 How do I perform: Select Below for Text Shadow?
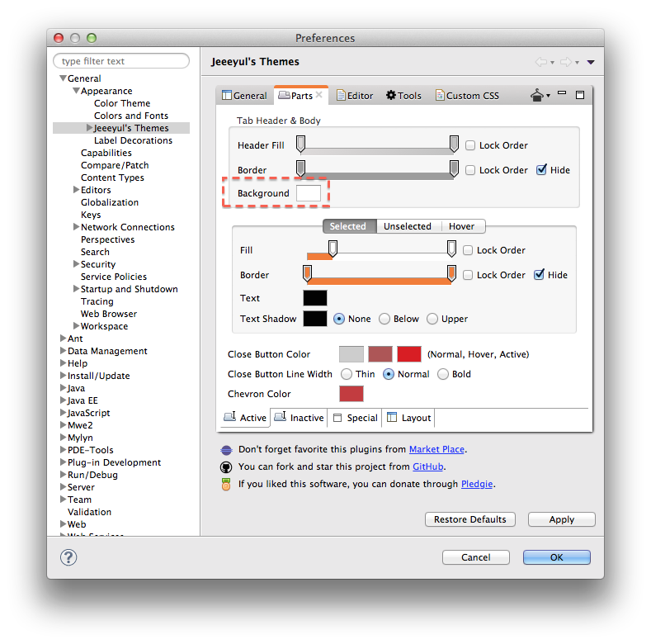pos(384,319)
